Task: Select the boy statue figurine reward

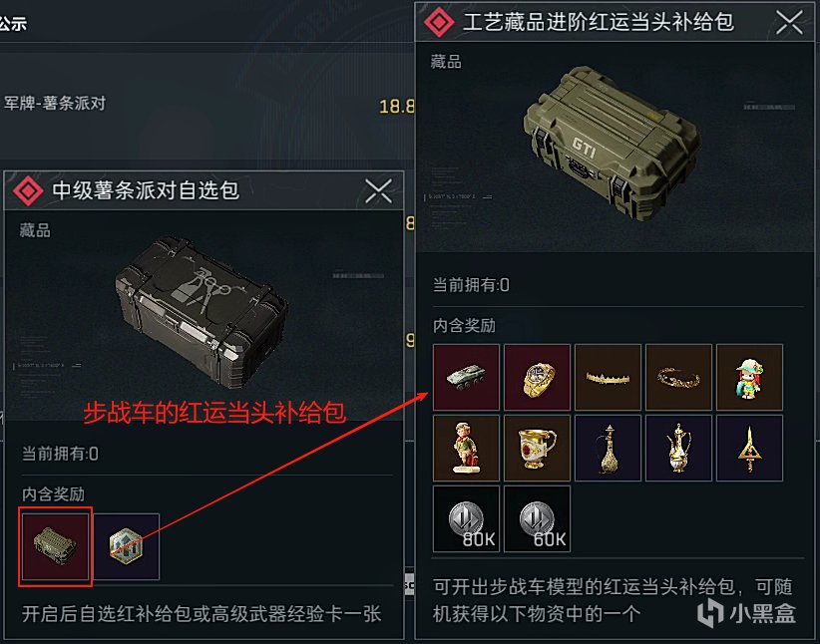Action: pos(466,448)
